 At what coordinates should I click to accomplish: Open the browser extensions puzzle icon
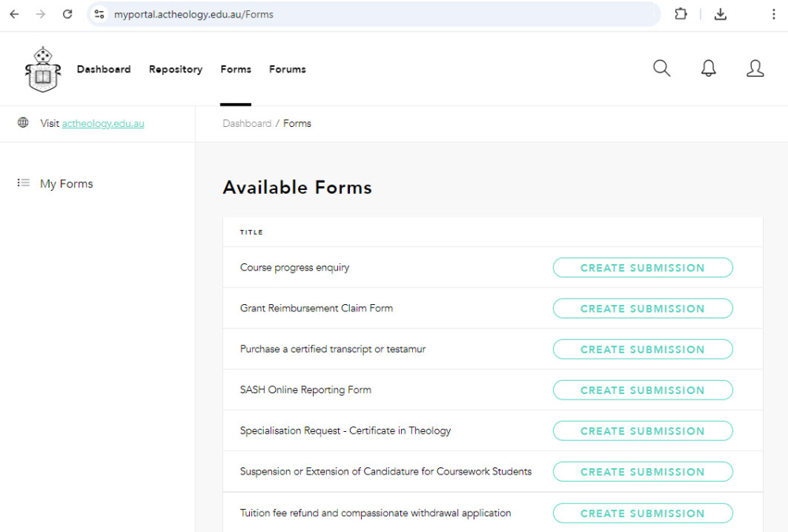click(x=680, y=13)
